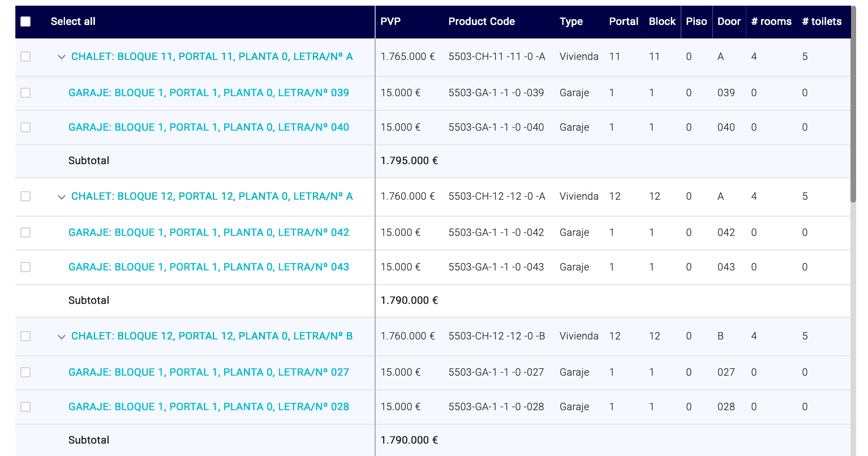The height and width of the screenshot is (456, 868).
Task: Click the Door value 040
Action: pyautogui.click(x=726, y=127)
